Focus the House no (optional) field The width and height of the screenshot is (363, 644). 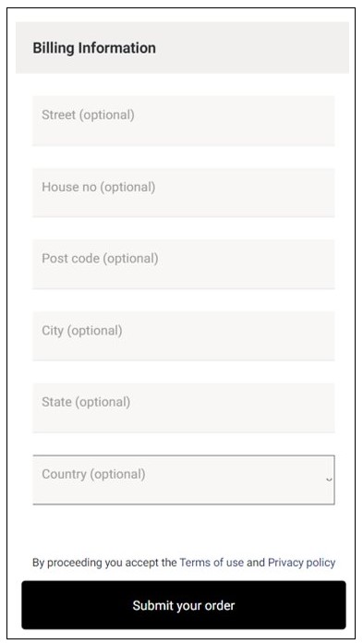[184, 192]
